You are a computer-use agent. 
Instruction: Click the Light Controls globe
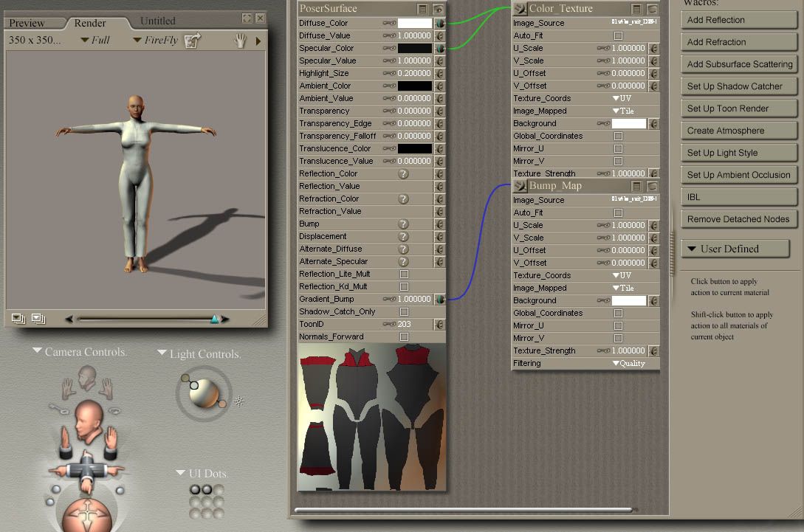[203, 393]
